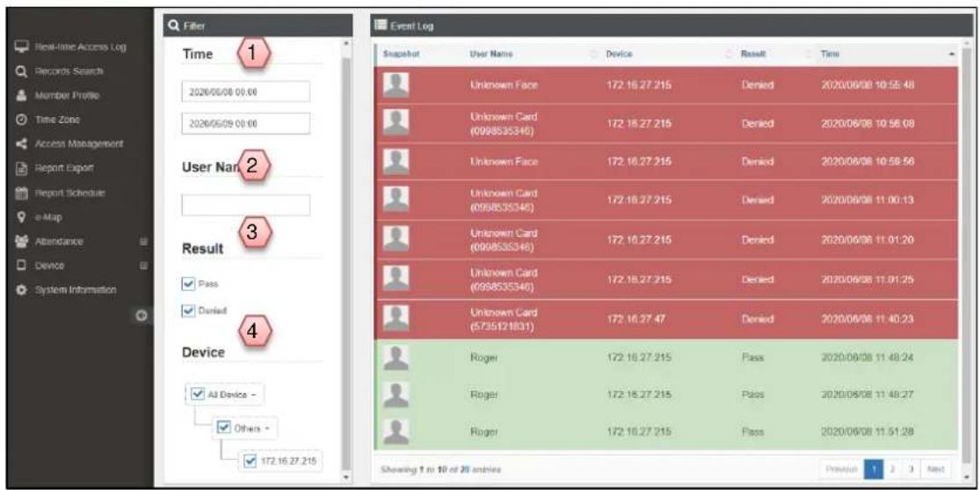The image size is (980, 490).
Task: Go to Member Profile section
Action: click(x=66, y=95)
